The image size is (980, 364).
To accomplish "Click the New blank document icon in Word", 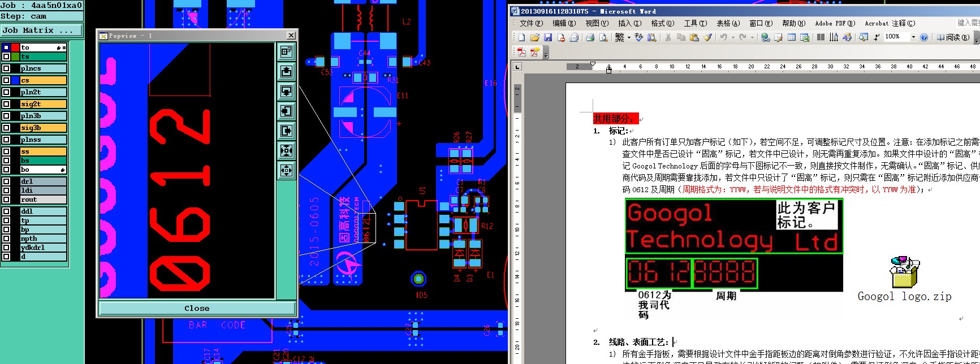I will click(521, 37).
